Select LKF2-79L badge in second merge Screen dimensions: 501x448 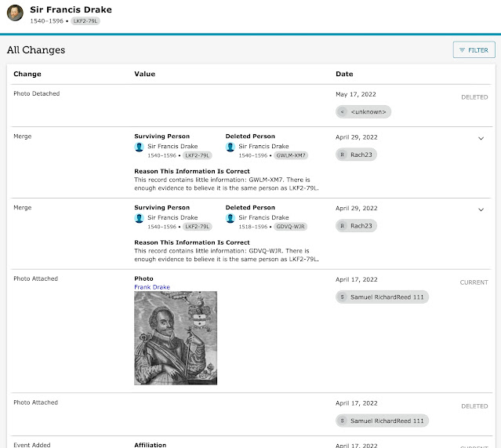coord(197,227)
